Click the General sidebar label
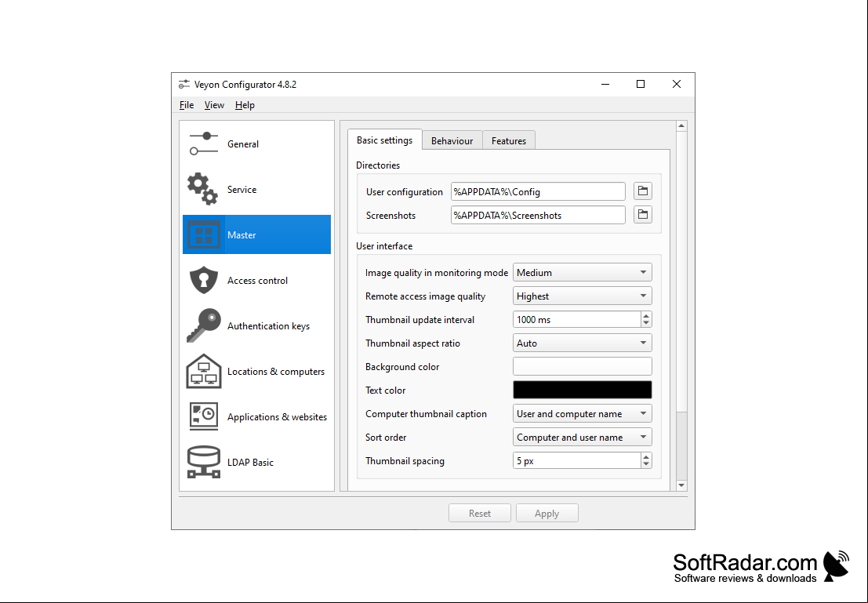Screen dimensions: 868x603 click(243, 144)
